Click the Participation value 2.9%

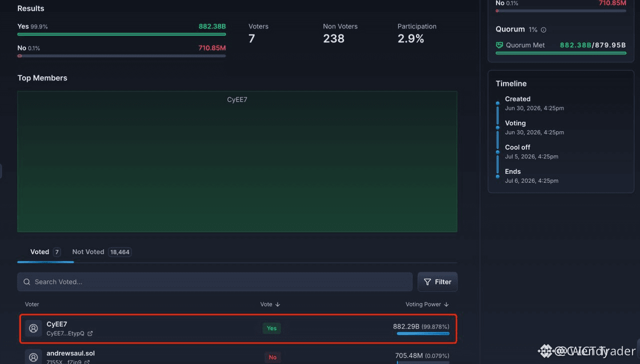pos(411,38)
